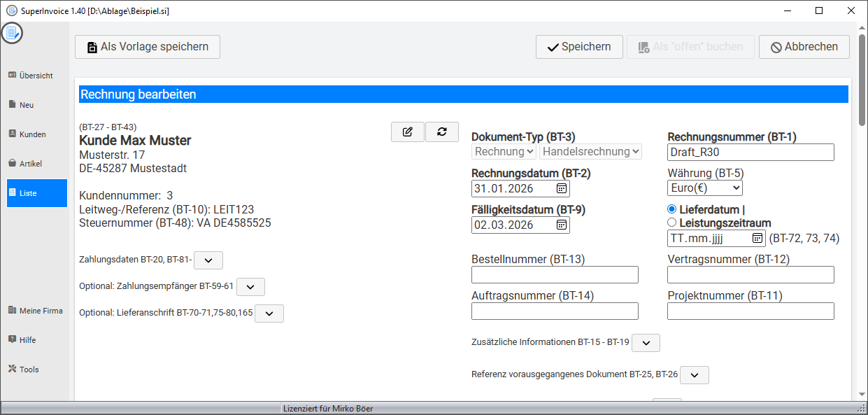Select the Leistungszeitraum radio button
Screen dimensions: 868x415
click(672, 223)
